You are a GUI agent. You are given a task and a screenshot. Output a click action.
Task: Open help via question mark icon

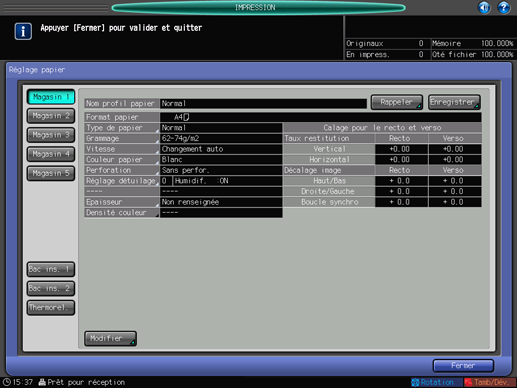504,7
